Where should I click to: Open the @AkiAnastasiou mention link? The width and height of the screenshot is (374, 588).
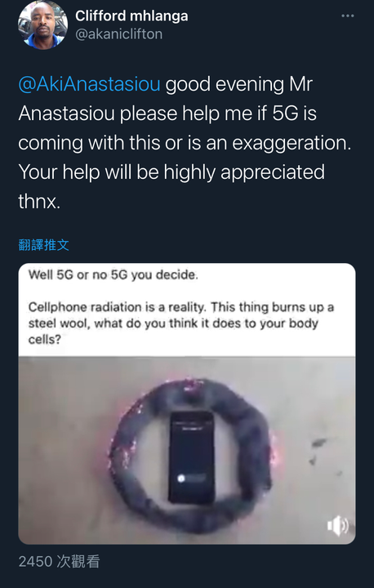[x=89, y=84]
